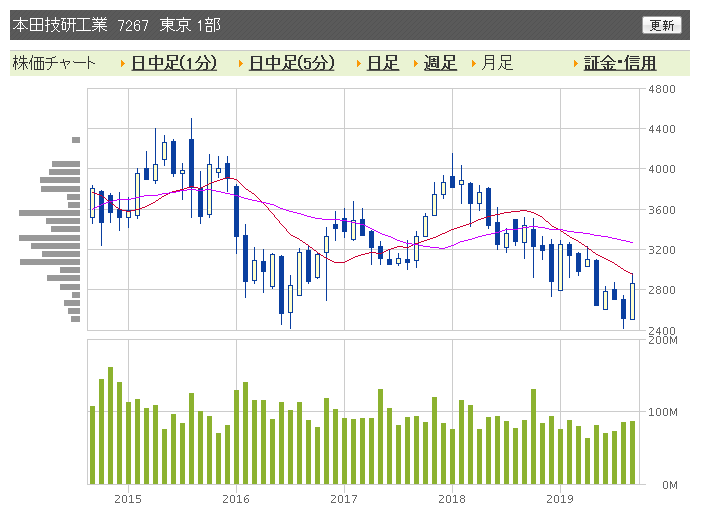
Task: Click the 3600 price axis label
Action: pos(662,210)
